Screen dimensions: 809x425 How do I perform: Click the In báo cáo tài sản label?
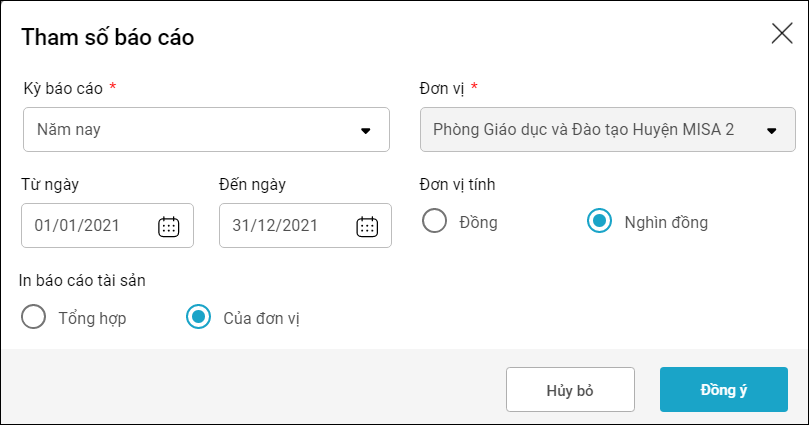[82, 280]
